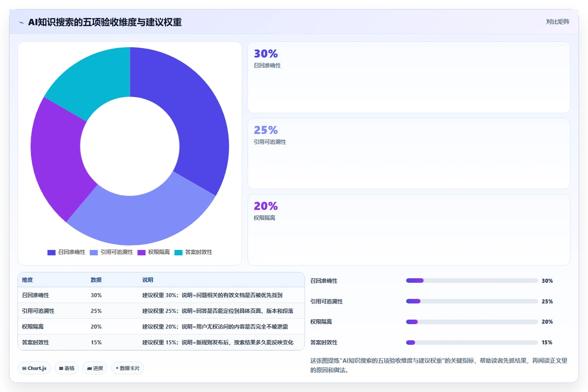
Task: Click the 说明 table column header
Action: [148, 280]
